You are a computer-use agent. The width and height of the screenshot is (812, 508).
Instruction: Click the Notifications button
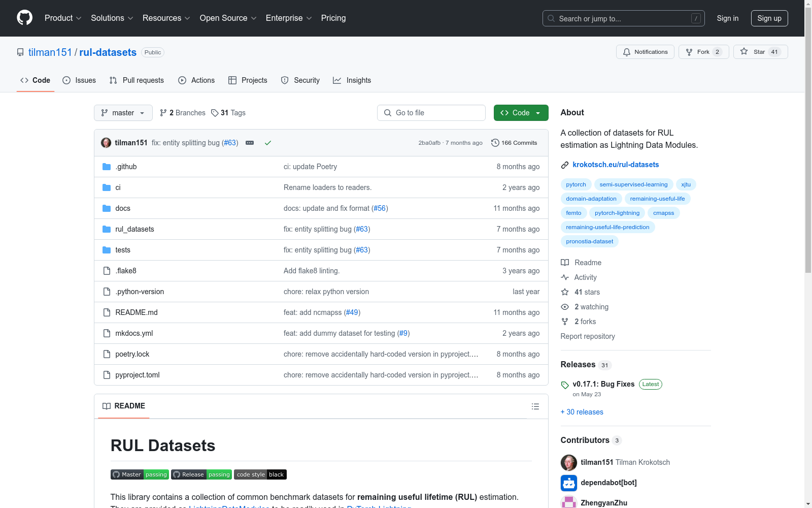click(645, 52)
